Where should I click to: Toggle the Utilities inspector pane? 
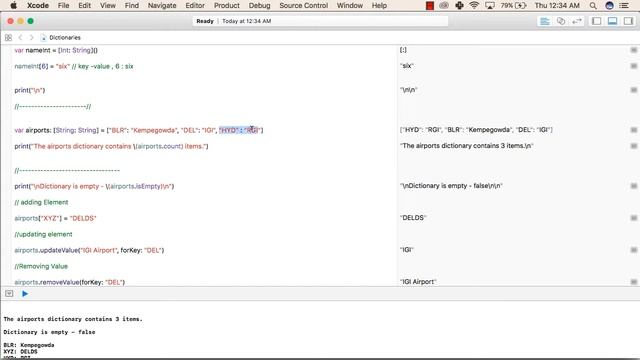click(x=628, y=21)
